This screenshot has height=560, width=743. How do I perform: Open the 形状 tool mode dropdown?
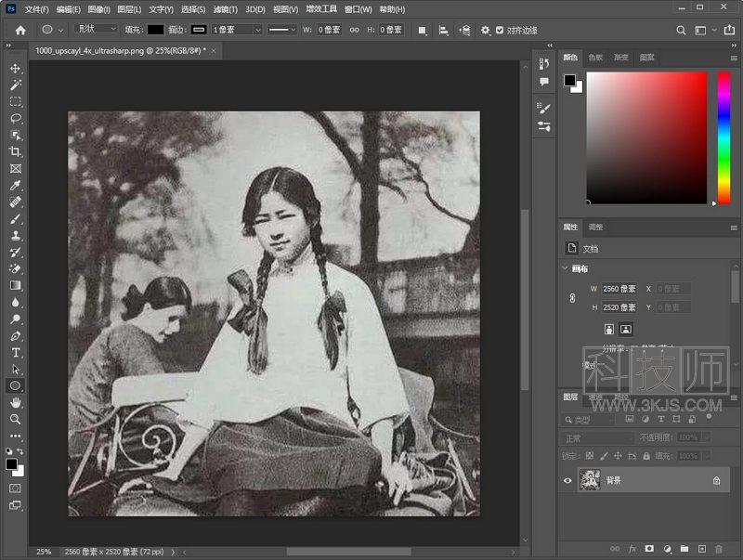tap(97, 30)
